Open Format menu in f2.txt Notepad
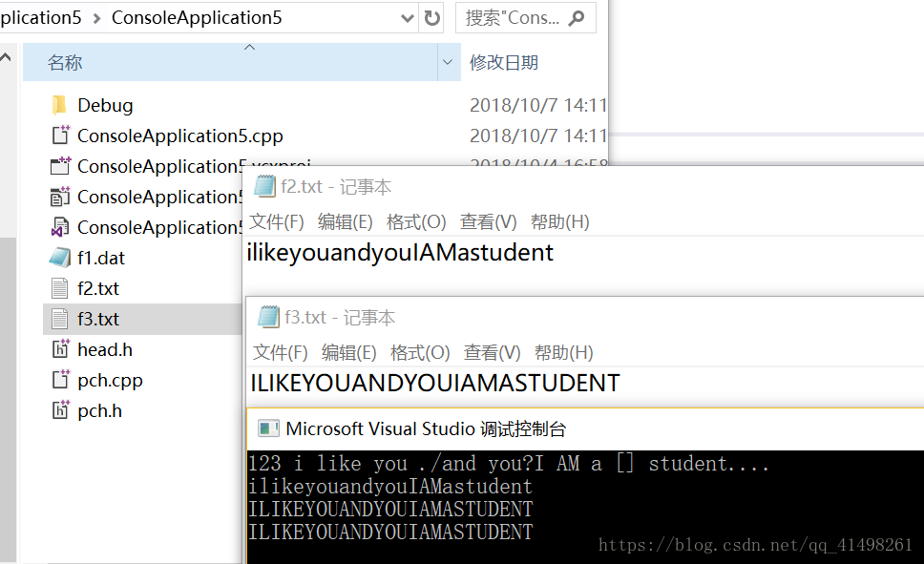 coord(416,222)
